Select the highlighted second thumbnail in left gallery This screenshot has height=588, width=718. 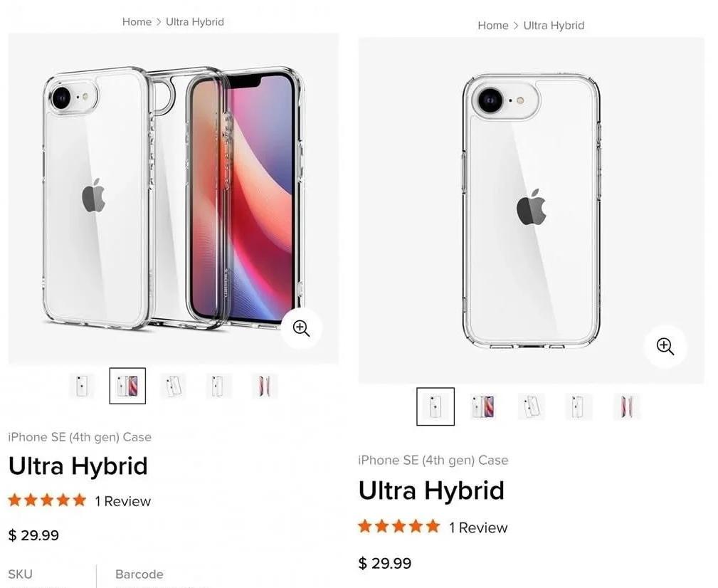127,386
